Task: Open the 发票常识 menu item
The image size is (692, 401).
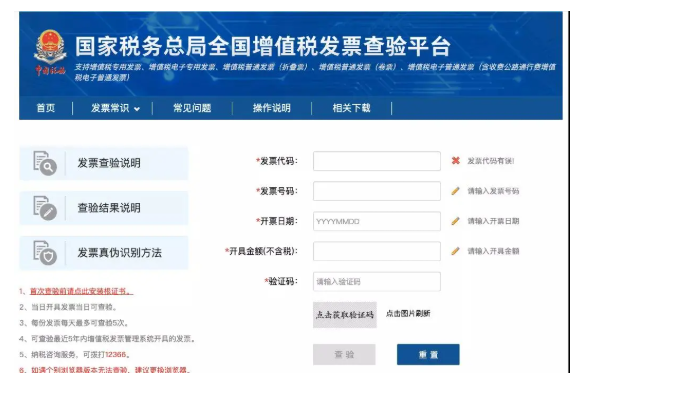Action: [110, 108]
